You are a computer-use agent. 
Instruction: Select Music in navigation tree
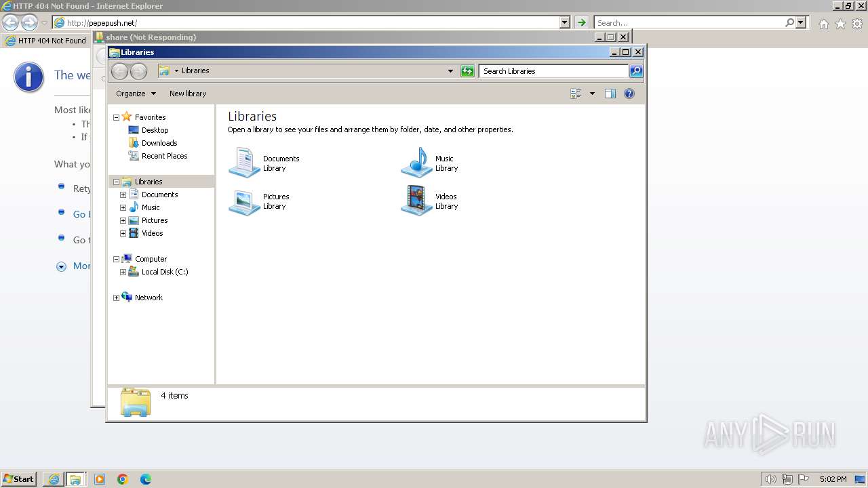[151, 207]
